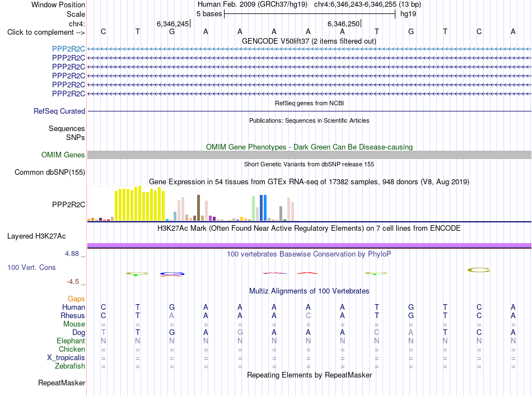Select the Common dbSNP(155) label
The height and width of the screenshot is (396, 532).
point(49,172)
